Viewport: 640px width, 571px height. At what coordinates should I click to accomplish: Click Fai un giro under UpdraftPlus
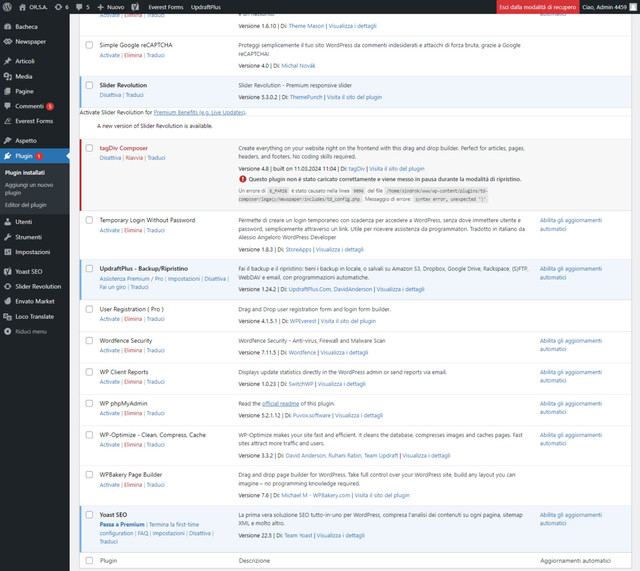pos(113,287)
